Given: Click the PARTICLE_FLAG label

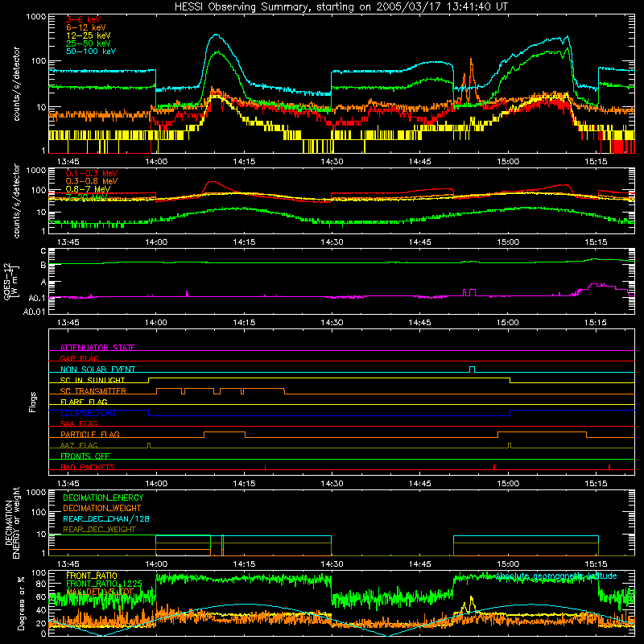Looking at the screenshot, I should point(90,434).
